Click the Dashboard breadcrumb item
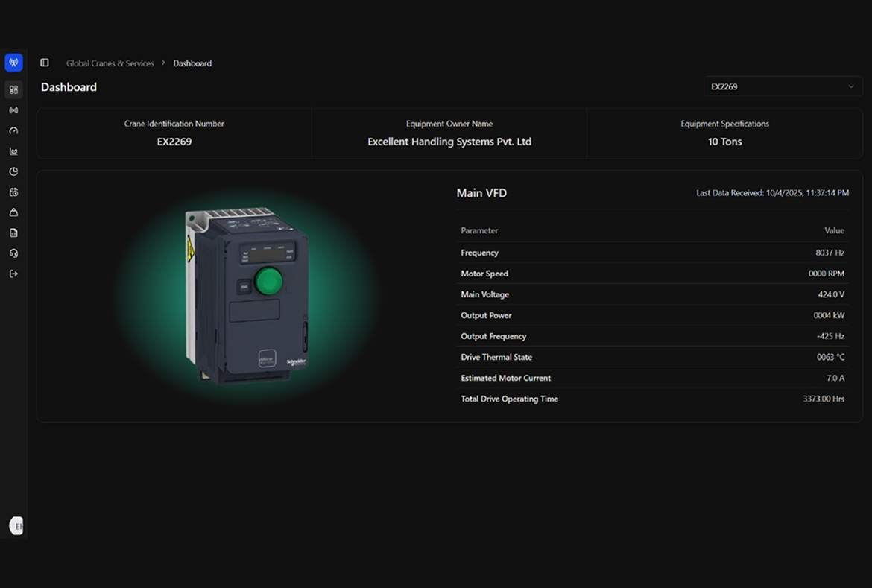The height and width of the screenshot is (588, 872). coord(192,63)
